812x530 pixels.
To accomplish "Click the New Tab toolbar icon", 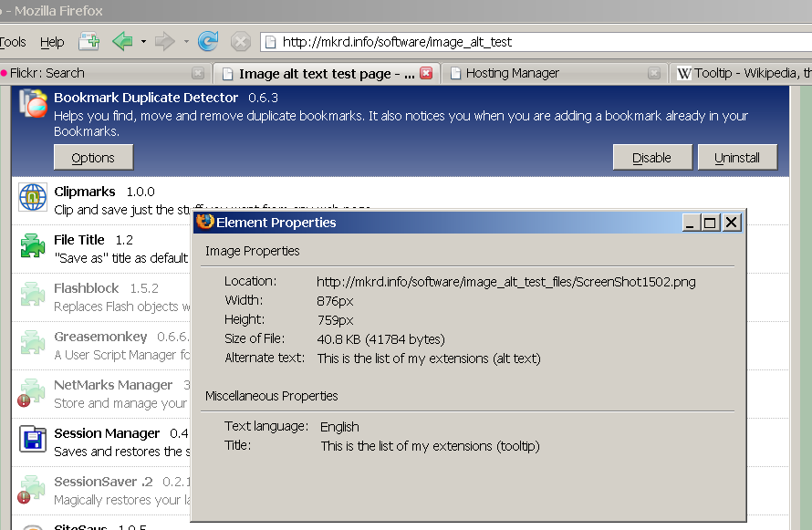I will 89,41.
